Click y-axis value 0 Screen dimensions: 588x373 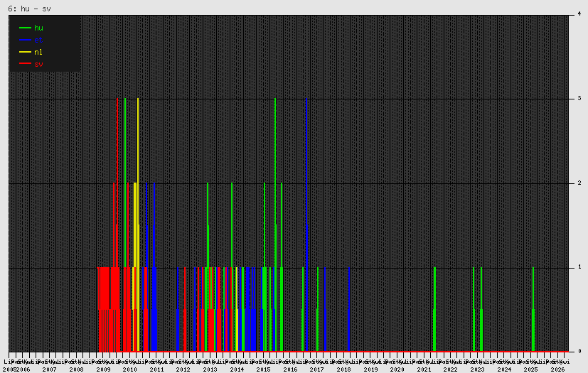tap(579, 351)
